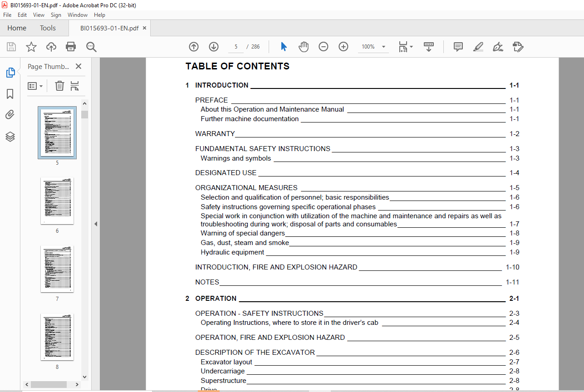Click the Excavator layout entry
584x392 pixels.
tap(360, 362)
